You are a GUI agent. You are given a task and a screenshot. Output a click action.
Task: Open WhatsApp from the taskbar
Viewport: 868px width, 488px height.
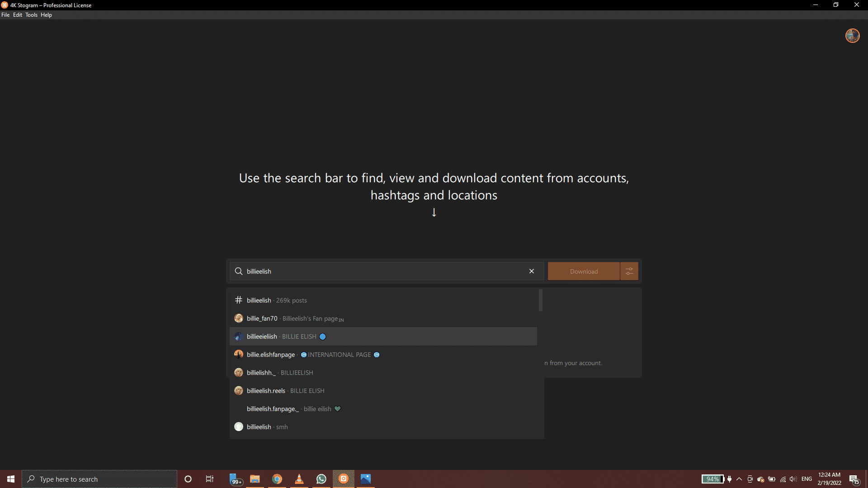[x=321, y=479]
